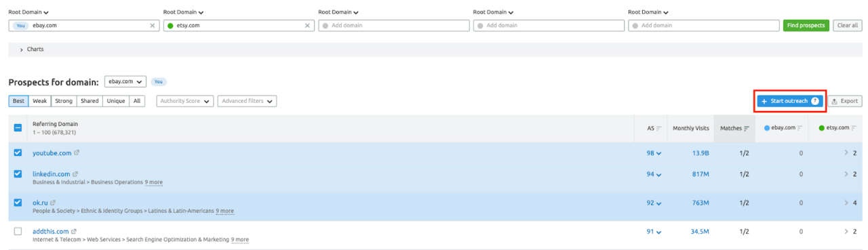Export the prospects list
The width and height of the screenshot is (868, 250).
[845, 101]
